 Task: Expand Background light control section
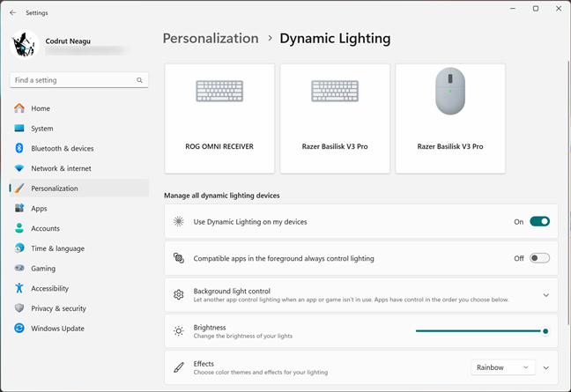(x=545, y=295)
